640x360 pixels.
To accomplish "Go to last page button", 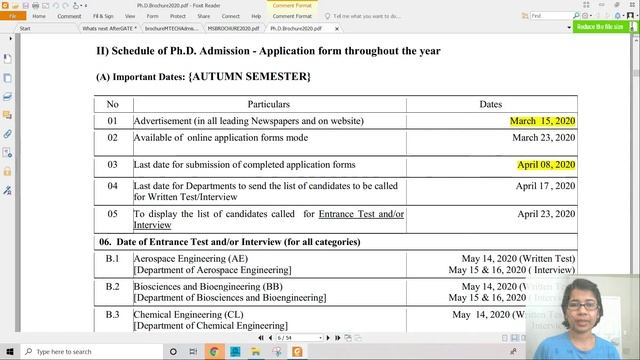I will click(338, 338).
